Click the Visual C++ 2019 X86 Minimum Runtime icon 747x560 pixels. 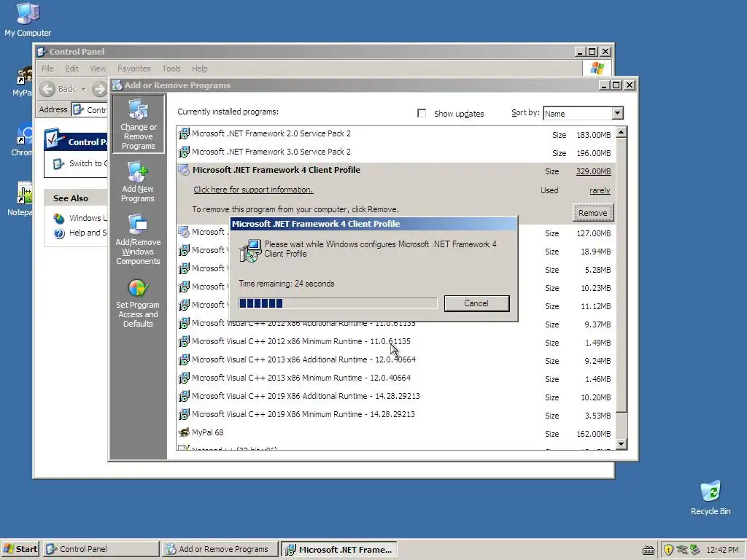[x=184, y=414]
